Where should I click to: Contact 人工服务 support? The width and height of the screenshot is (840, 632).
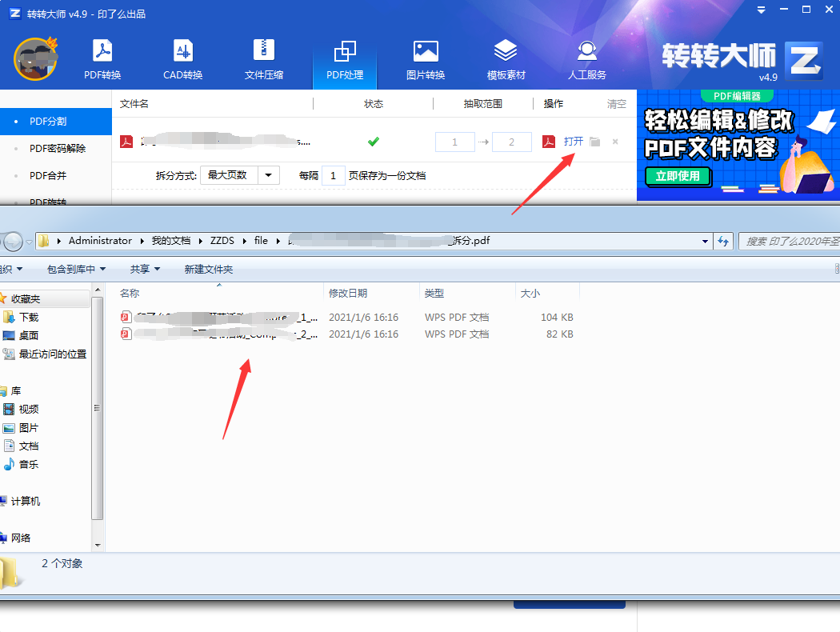pyautogui.click(x=586, y=59)
